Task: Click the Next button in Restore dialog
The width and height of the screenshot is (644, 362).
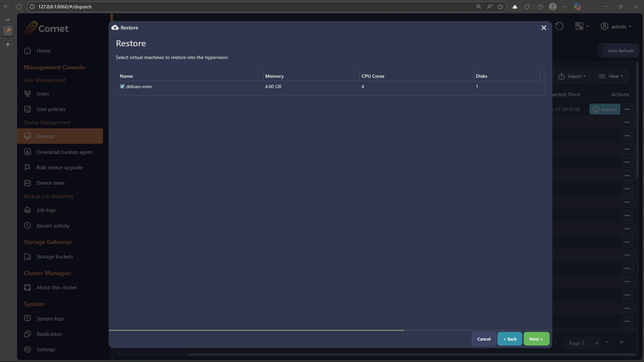Action: coord(536,339)
